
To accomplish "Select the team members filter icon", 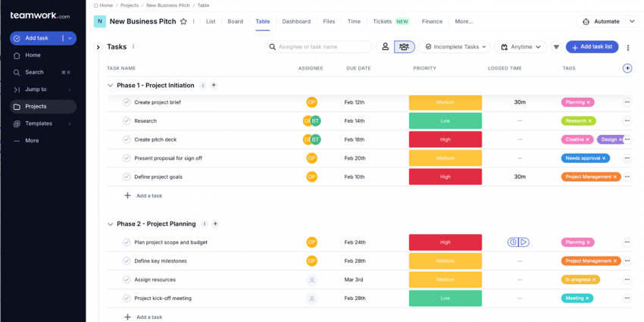I will coord(405,47).
